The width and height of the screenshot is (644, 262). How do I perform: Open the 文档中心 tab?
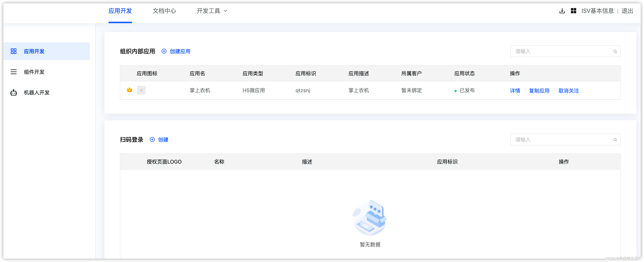coord(164,11)
